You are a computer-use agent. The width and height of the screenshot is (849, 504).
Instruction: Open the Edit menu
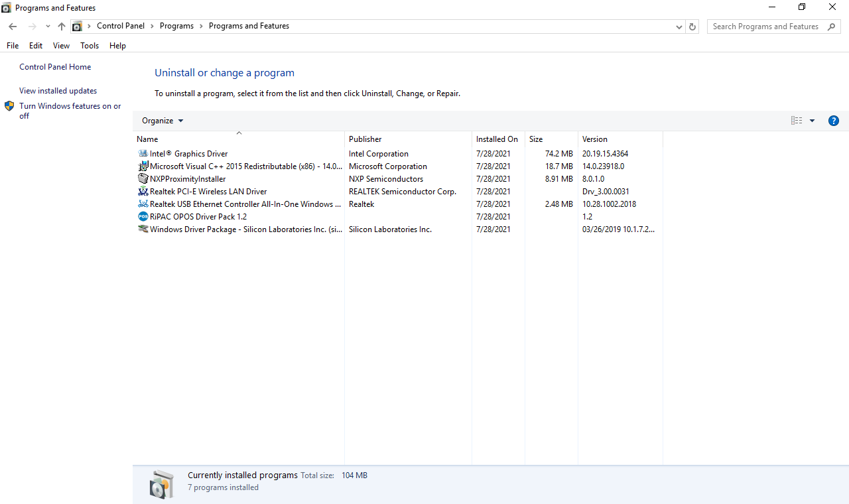click(36, 46)
